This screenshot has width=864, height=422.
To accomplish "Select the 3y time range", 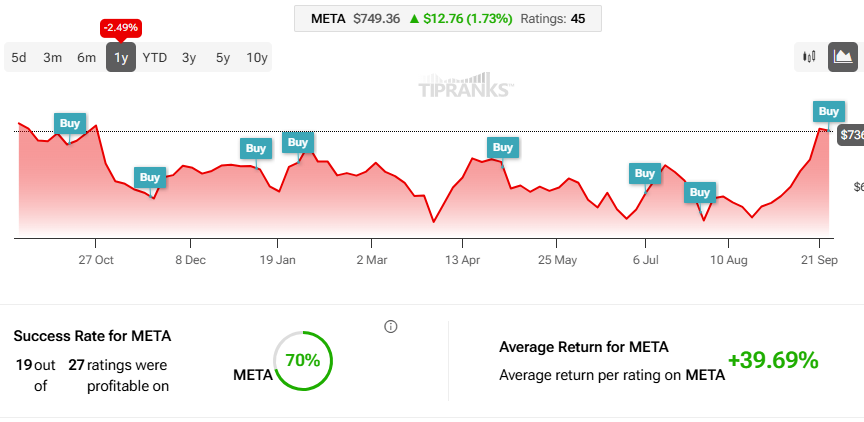I will [x=189, y=57].
